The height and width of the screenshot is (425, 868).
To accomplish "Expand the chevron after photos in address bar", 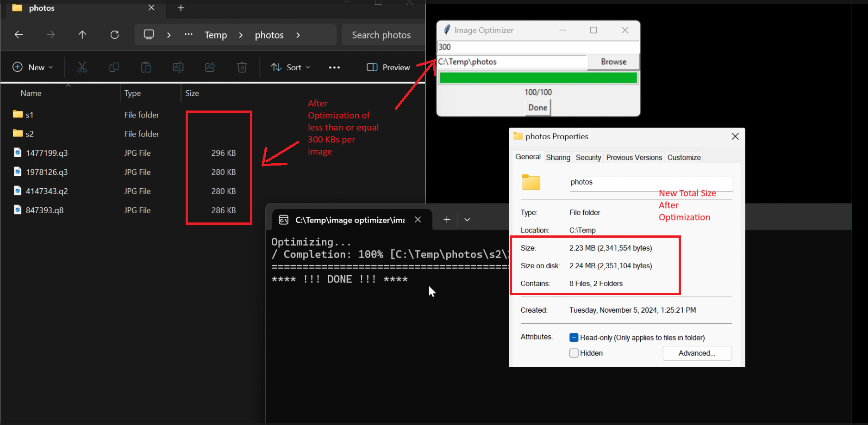I will pos(298,35).
